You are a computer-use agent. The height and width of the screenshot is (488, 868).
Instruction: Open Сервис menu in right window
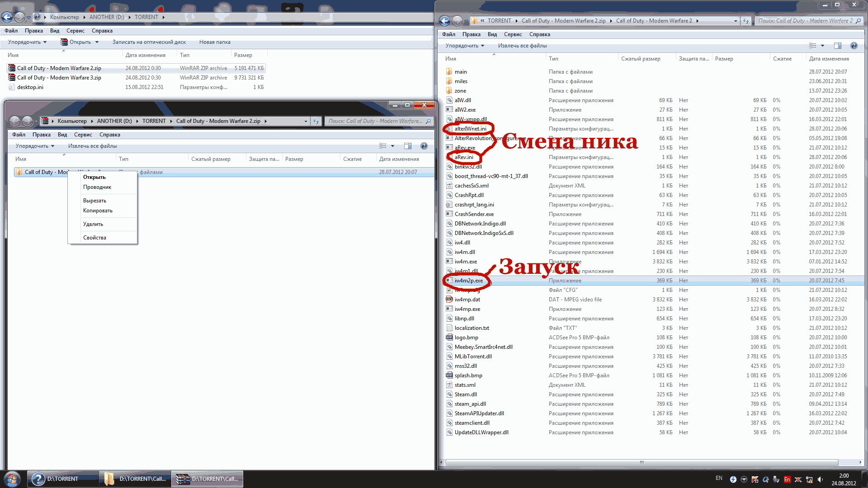click(x=513, y=34)
